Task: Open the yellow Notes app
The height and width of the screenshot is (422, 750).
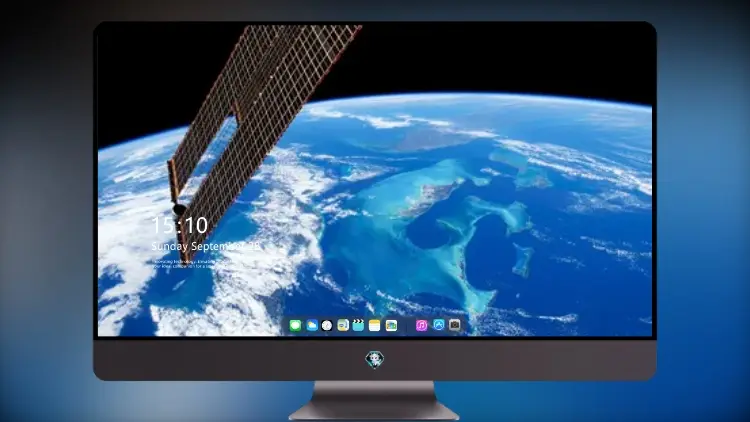Action: click(375, 326)
